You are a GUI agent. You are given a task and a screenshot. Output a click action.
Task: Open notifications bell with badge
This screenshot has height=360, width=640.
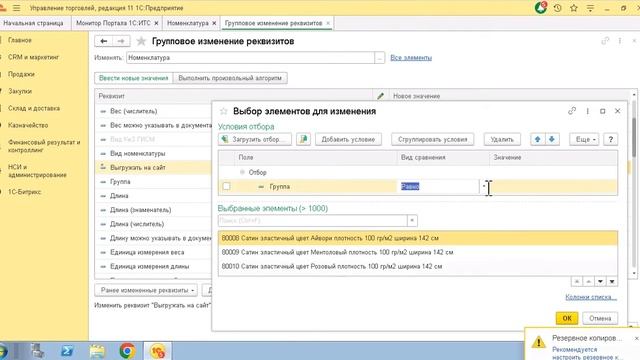click(x=541, y=7)
